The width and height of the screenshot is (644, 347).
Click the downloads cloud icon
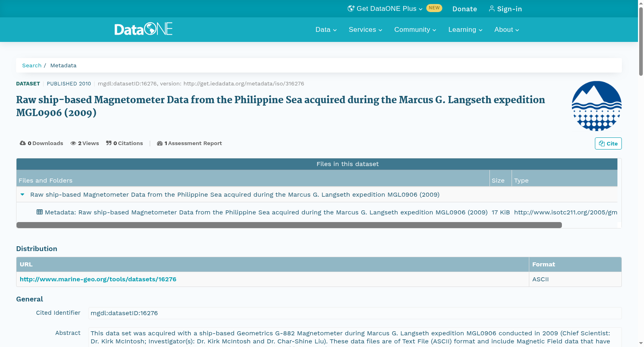pyautogui.click(x=23, y=143)
